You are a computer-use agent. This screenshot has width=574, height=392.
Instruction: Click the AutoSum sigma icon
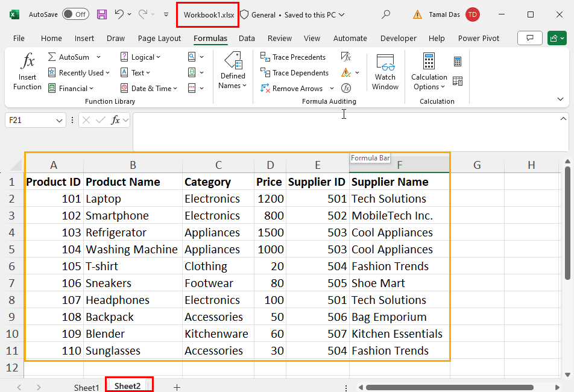52,57
